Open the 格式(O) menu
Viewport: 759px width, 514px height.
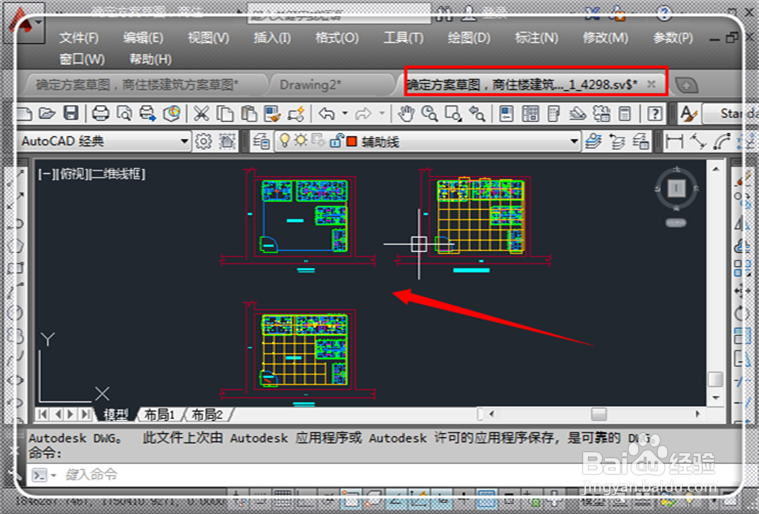[337, 38]
